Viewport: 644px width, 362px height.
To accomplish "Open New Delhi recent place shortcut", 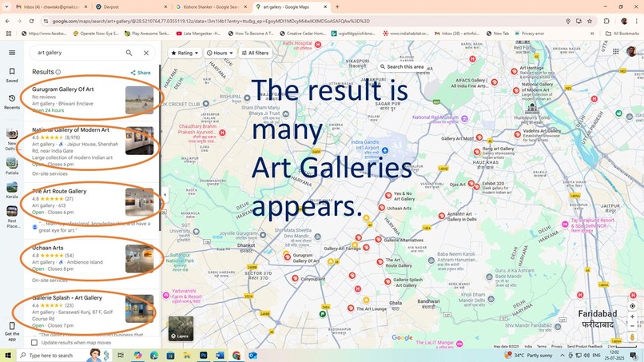I will point(12,139).
